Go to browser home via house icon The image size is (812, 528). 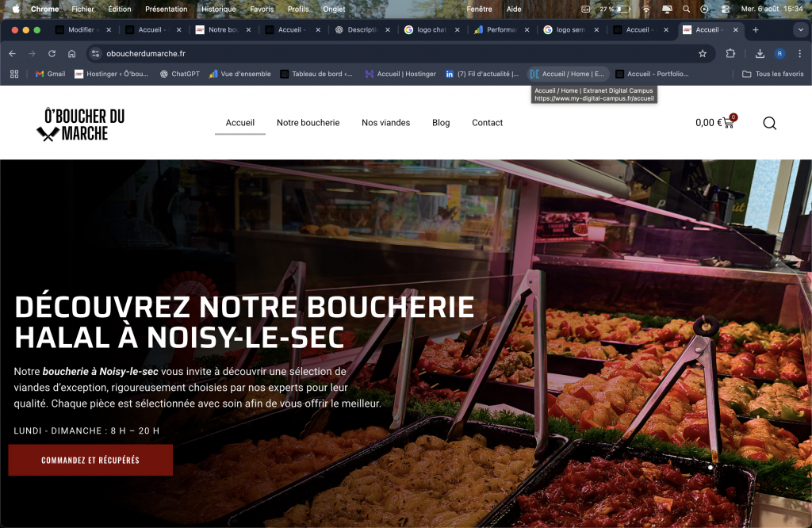pyautogui.click(x=71, y=54)
